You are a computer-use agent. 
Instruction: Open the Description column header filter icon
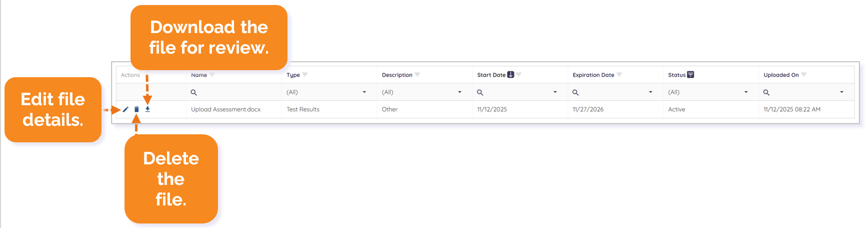(x=417, y=75)
